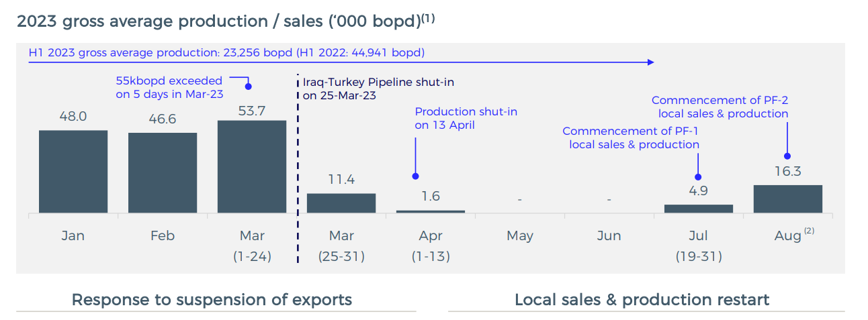
Task: Click the footnote (1) superscript in the title
Action: (x=428, y=18)
